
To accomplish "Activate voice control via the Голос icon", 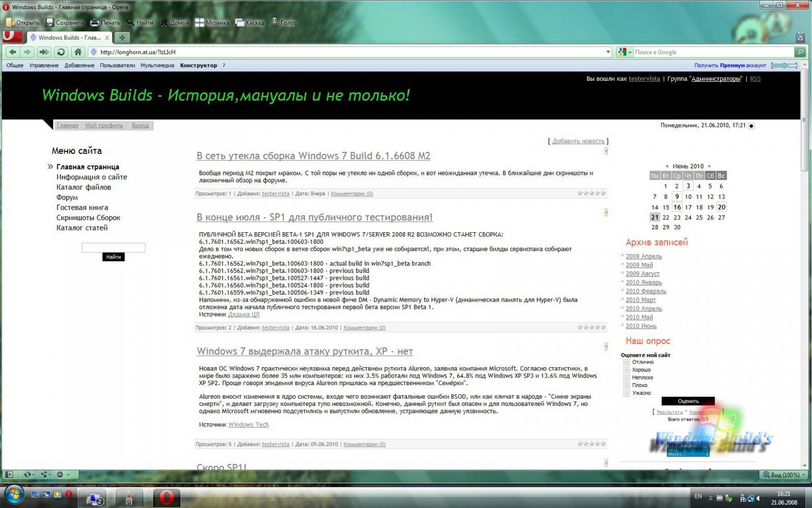I will tap(284, 22).
